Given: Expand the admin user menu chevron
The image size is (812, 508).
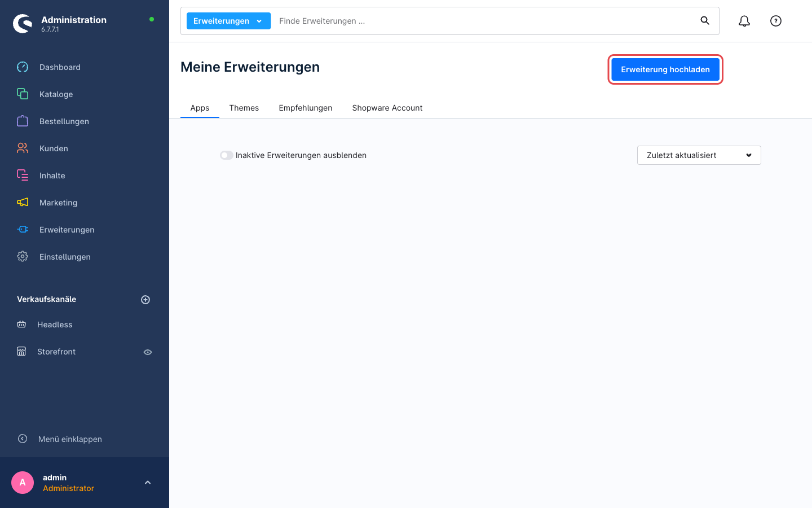Looking at the screenshot, I should tap(148, 483).
